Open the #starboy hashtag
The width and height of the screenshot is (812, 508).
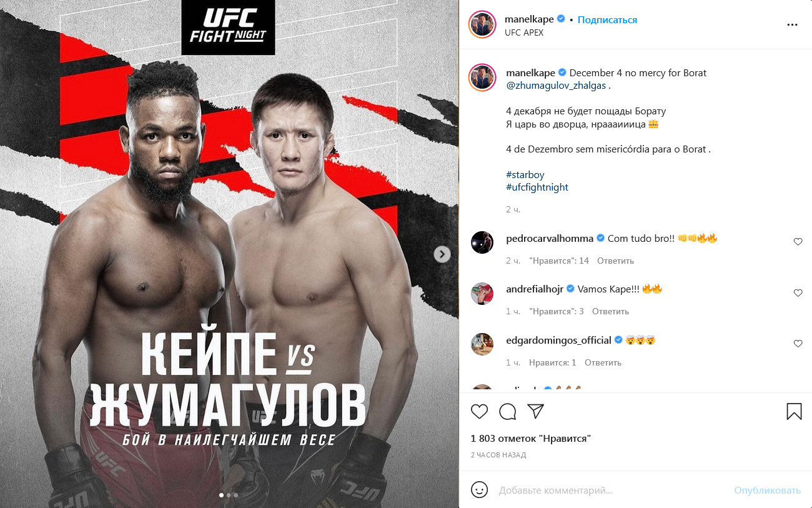point(525,175)
